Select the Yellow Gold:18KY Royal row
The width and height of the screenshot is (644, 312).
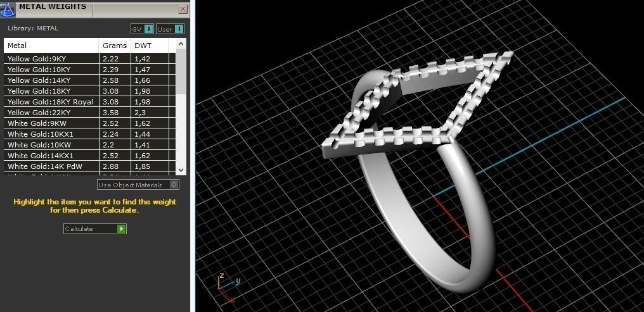(x=89, y=102)
